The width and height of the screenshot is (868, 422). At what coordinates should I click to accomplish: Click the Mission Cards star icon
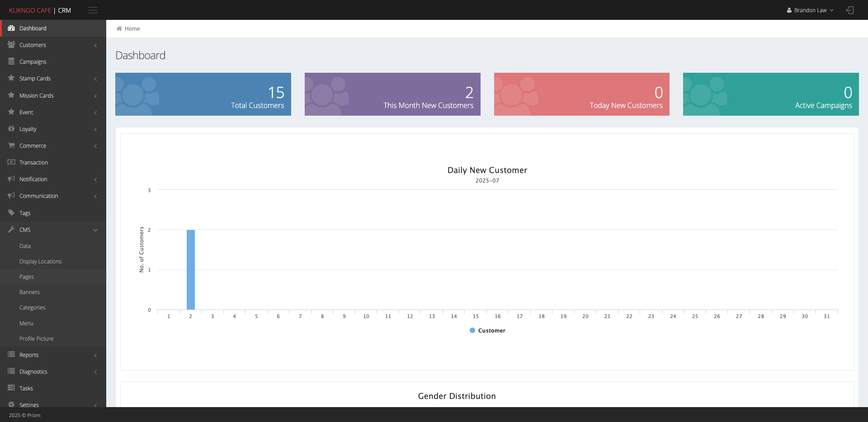click(x=11, y=95)
